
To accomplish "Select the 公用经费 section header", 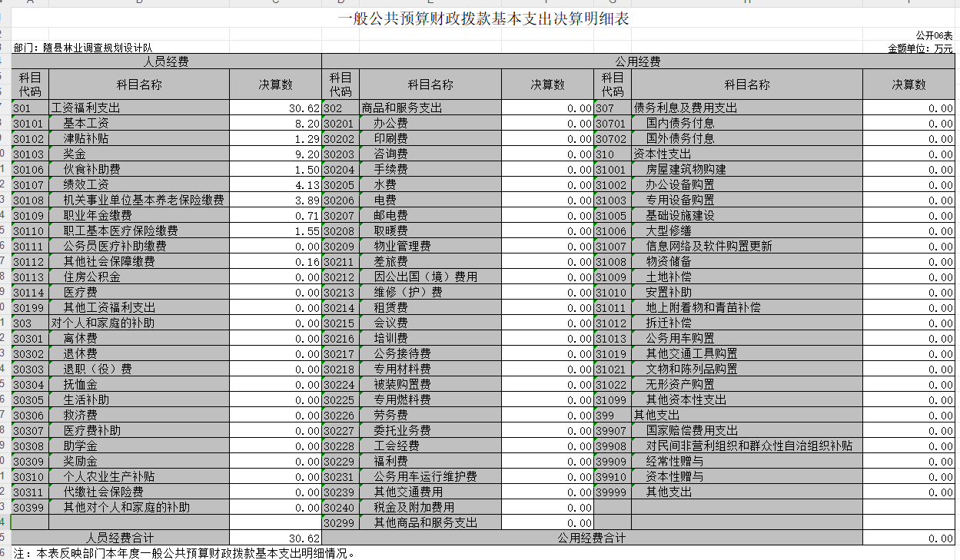I will tap(638, 61).
